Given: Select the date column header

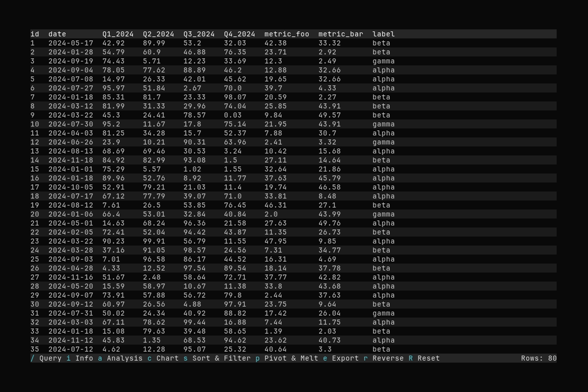Looking at the screenshot, I should tap(57, 34).
